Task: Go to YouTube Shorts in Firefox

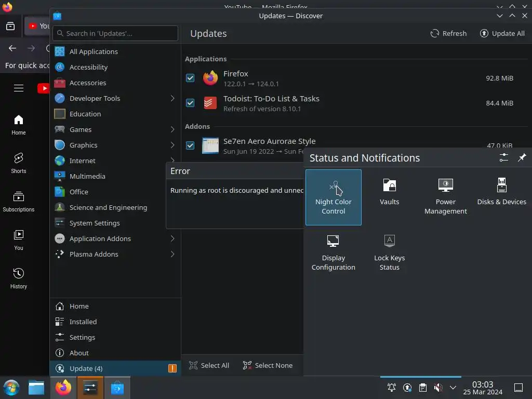Action: (x=19, y=163)
